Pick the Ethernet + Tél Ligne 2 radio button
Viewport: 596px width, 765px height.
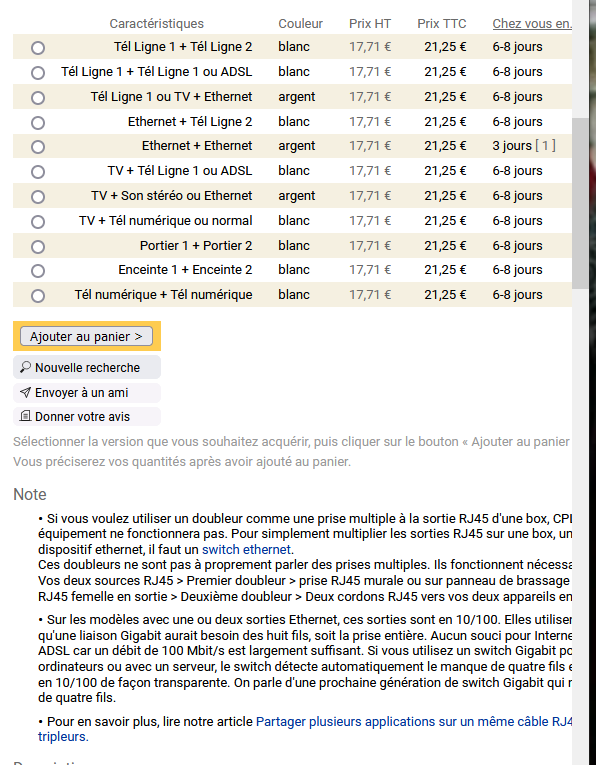38,122
